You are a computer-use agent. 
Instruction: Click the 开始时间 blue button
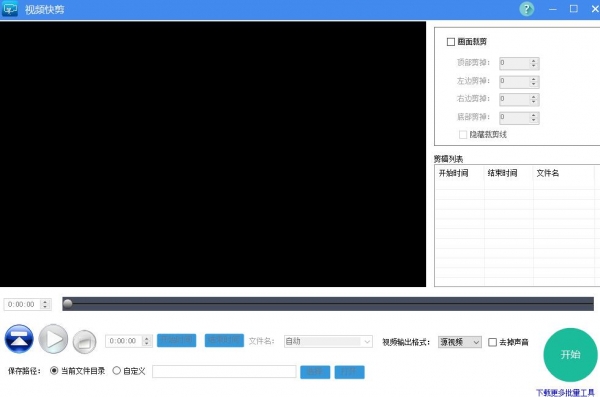(176, 340)
